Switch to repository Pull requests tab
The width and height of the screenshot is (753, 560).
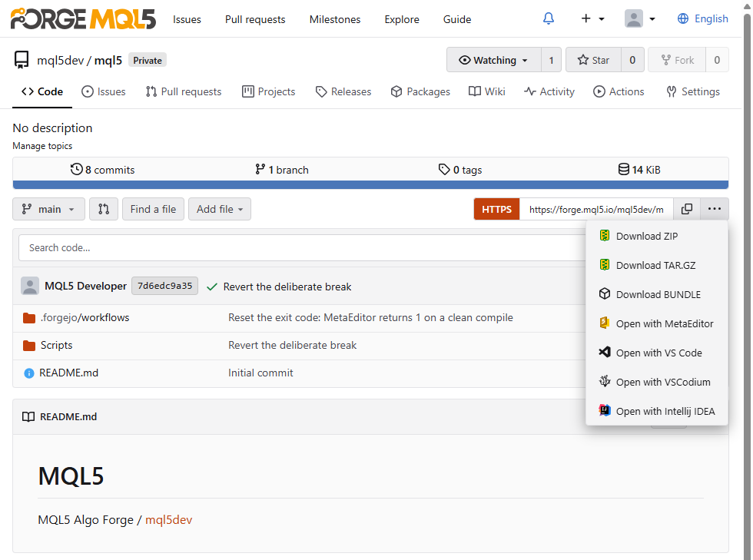coord(184,91)
